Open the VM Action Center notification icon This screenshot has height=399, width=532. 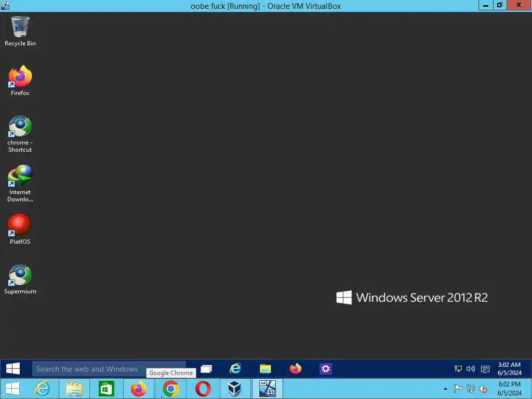click(x=485, y=369)
